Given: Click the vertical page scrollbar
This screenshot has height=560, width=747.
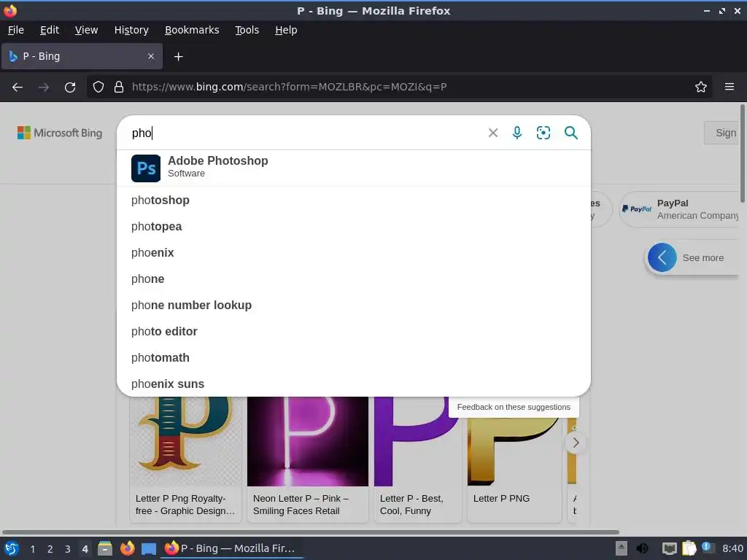Looking at the screenshot, I should coord(743,153).
